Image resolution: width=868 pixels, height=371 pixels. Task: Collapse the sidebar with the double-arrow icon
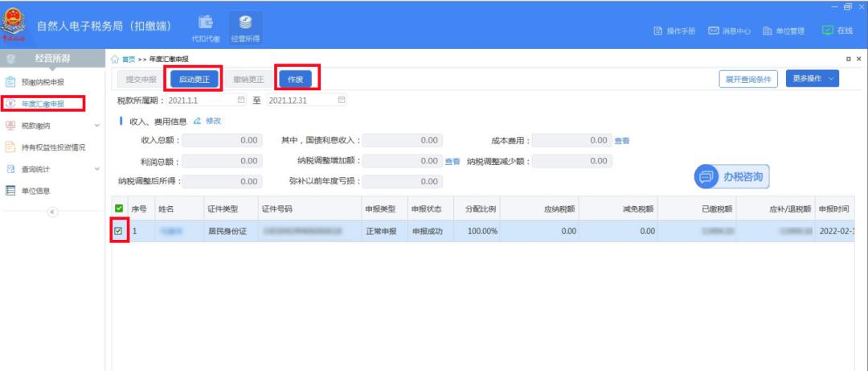(x=53, y=212)
